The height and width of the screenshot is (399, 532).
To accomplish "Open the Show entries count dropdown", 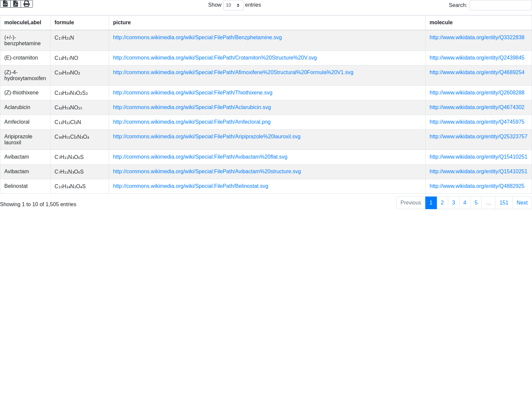I will coord(233,5).
